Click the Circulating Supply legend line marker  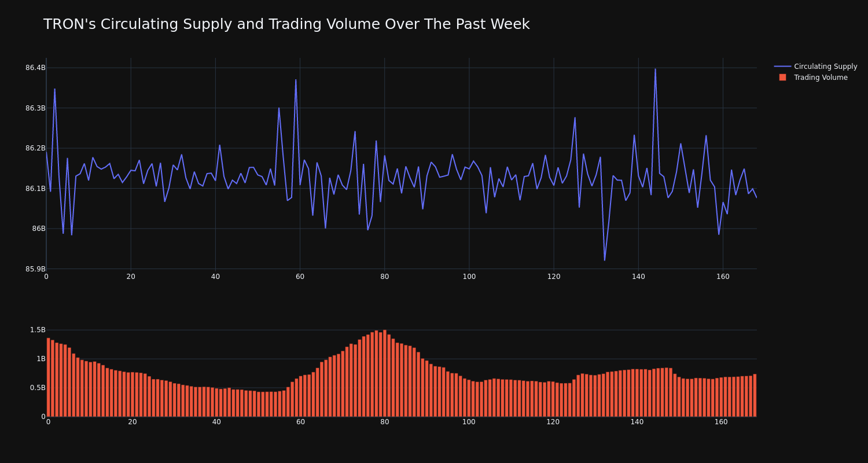(x=782, y=67)
